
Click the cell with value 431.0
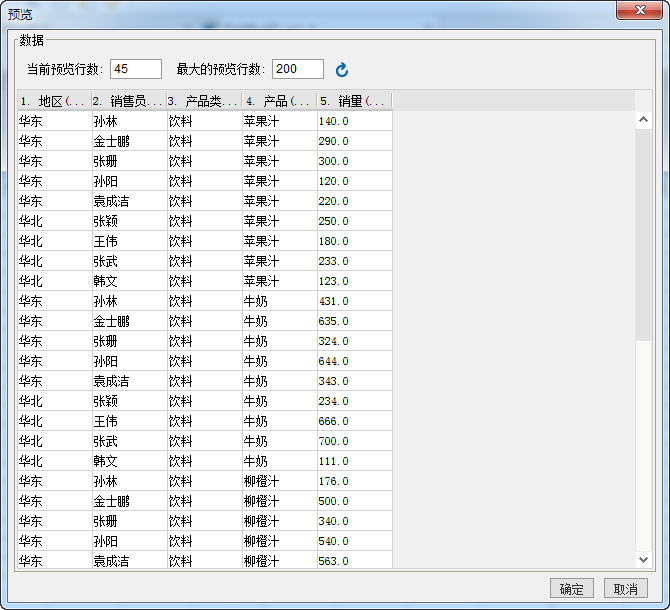(355, 301)
